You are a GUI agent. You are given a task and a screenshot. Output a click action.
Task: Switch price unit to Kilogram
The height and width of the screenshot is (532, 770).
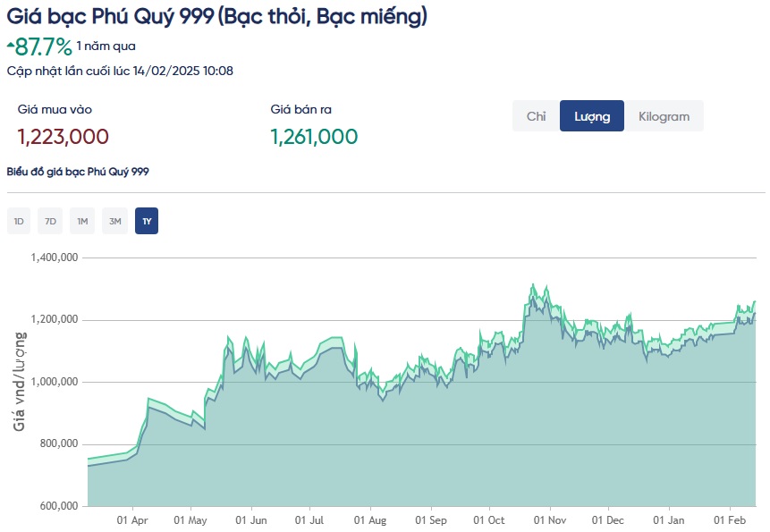pyautogui.click(x=664, y=116)
